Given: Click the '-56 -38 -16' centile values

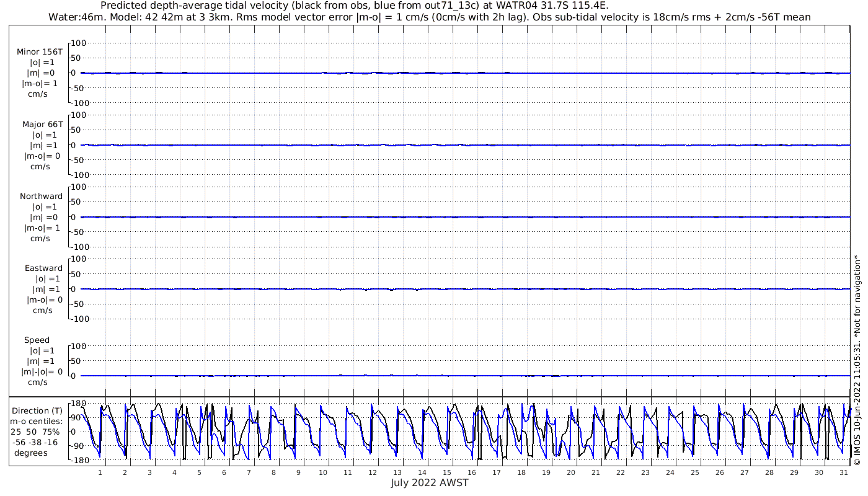Looking at the screenshot, I should click(37, 442).
